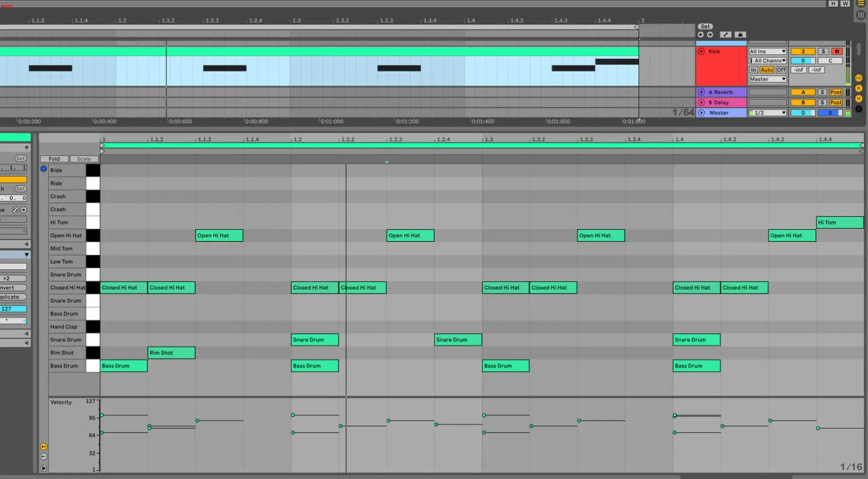Screen dimensions: 868x479
Task: Show the In/Out mixer section (I-O icon)
Action: 858,78
